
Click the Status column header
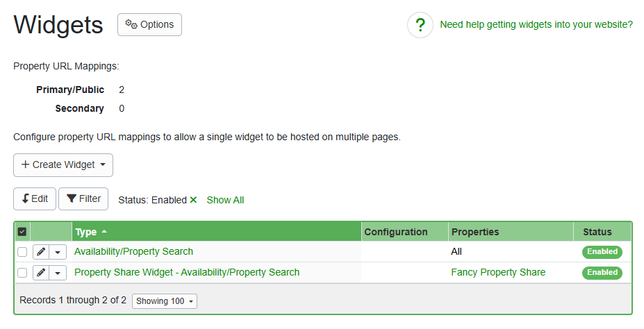[597, 232]
